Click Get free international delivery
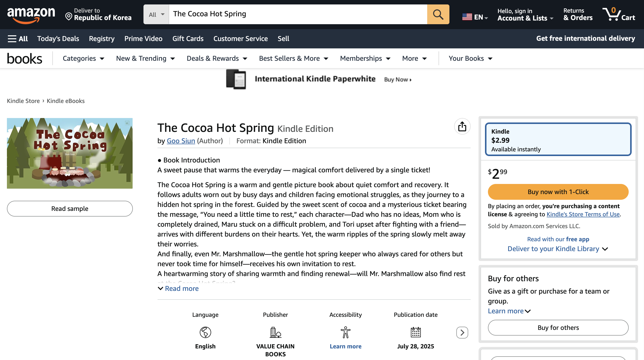The width and height of the screenshot is (644, 360). tap(585, 38)
